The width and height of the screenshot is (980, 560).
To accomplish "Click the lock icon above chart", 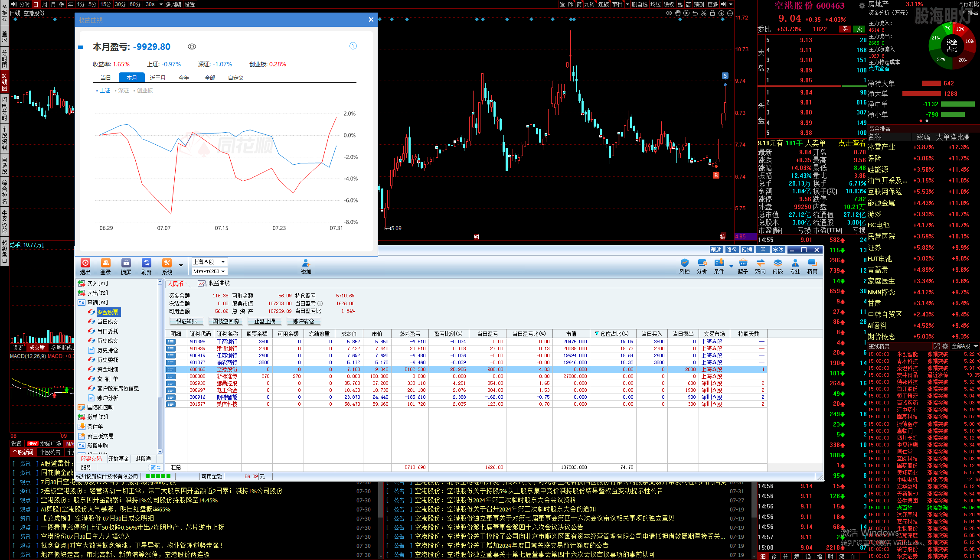I will [712, 13].
